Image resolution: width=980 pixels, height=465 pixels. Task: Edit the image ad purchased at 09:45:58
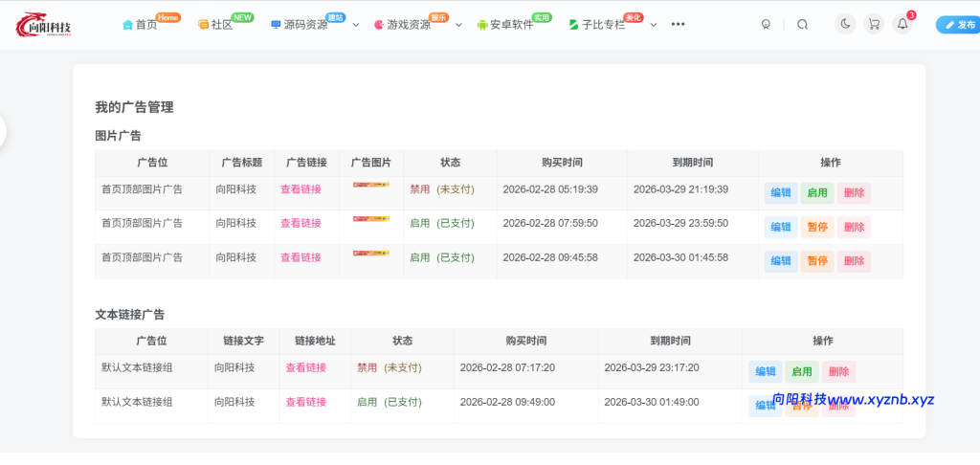click(x=781, y=261)
